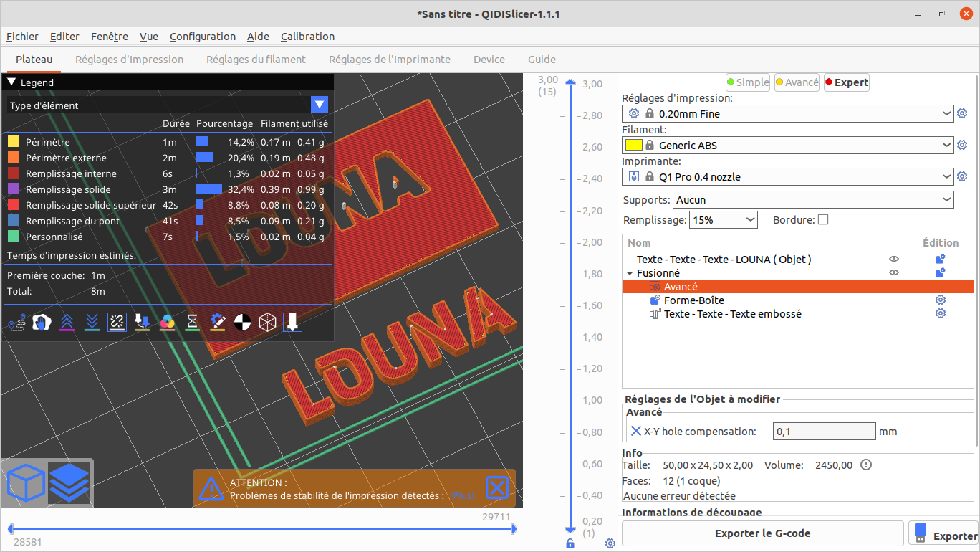Collapse the Legend panel triangle

pyautogui.click(x=11, y=82)
